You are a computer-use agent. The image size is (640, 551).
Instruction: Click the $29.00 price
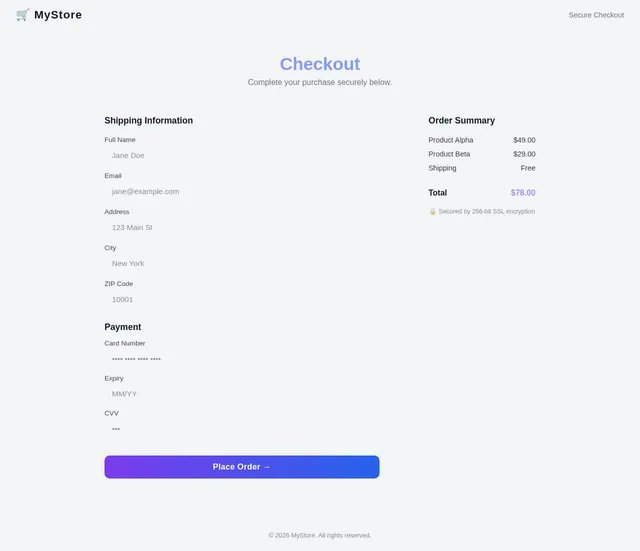click(x=524, y=154)
